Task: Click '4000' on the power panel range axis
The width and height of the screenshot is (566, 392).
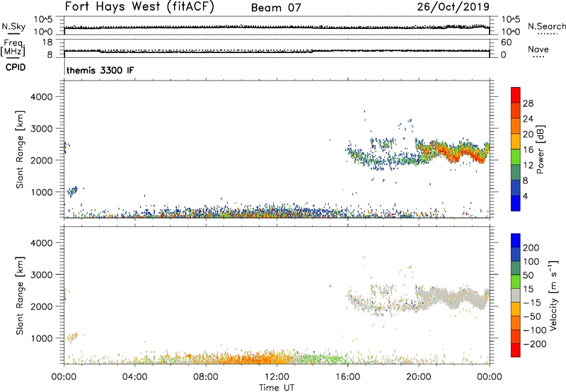Action: coord(41,97)
